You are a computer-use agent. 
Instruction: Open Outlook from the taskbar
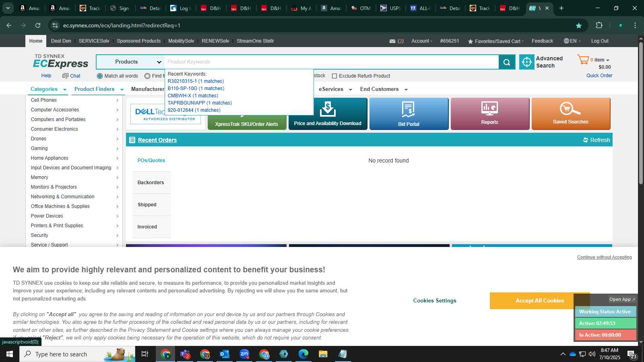pyautogui.click(x=225, y=354)
